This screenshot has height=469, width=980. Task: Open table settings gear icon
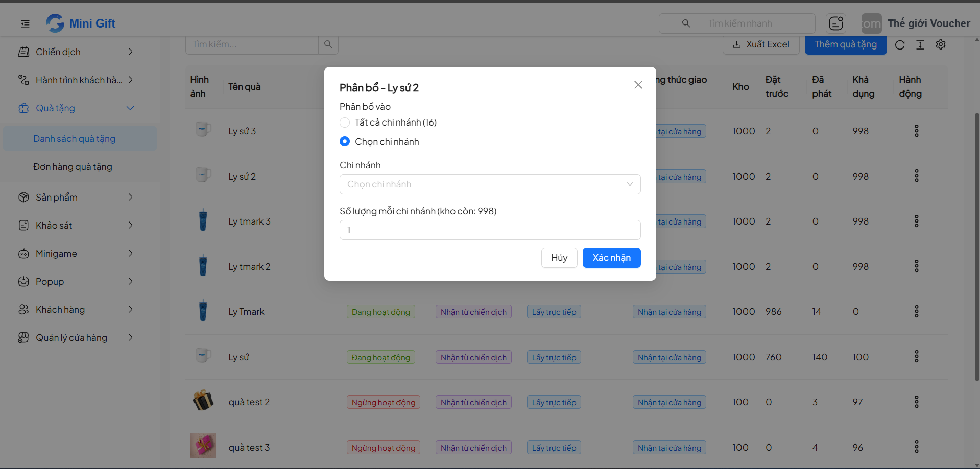pyautogui.click(x=941, y=44)
